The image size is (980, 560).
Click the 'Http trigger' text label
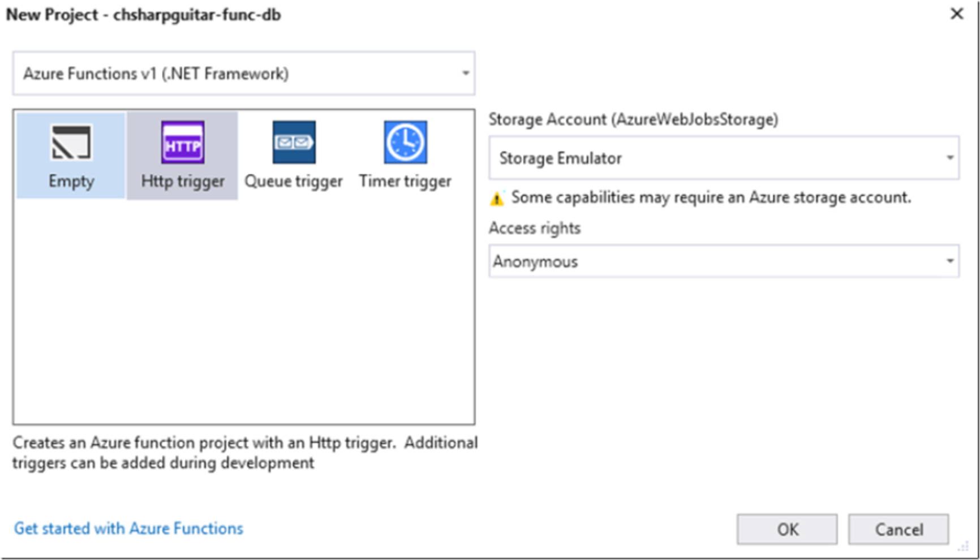pos(182,182)
